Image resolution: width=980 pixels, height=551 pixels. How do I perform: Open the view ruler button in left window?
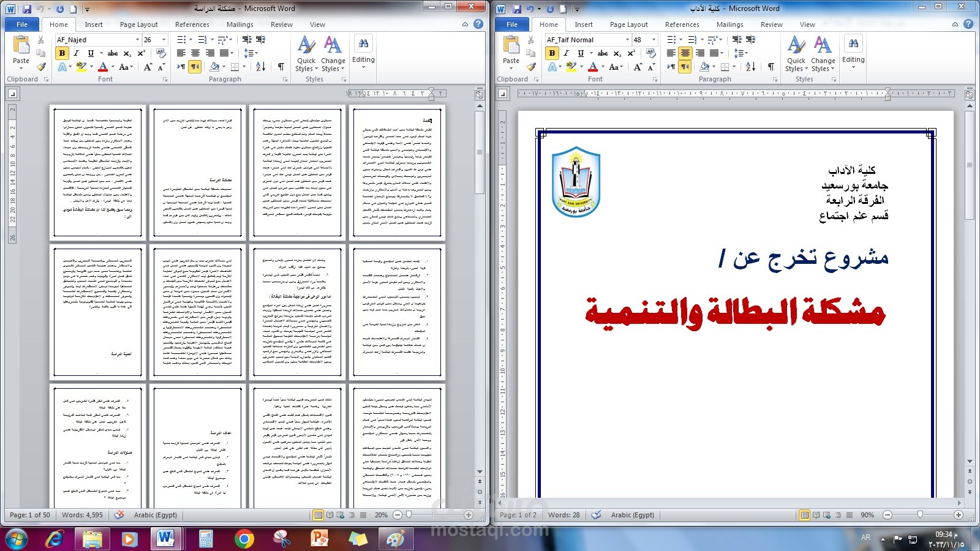(x=480, y=95)
